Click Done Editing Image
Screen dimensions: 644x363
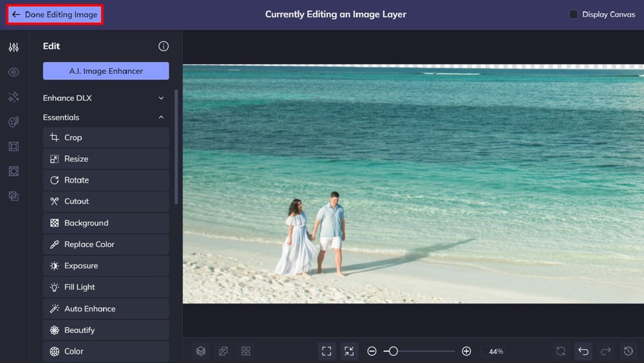(55, 15)
